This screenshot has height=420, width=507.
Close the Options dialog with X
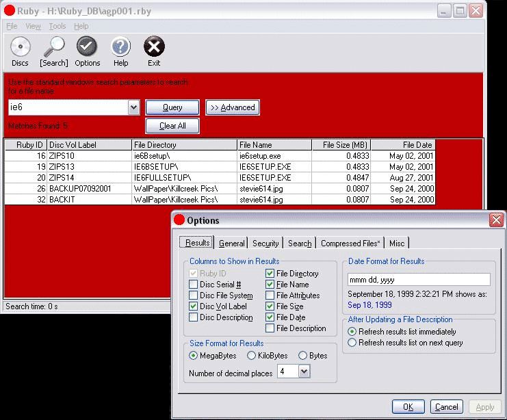(x=496, y=220)
